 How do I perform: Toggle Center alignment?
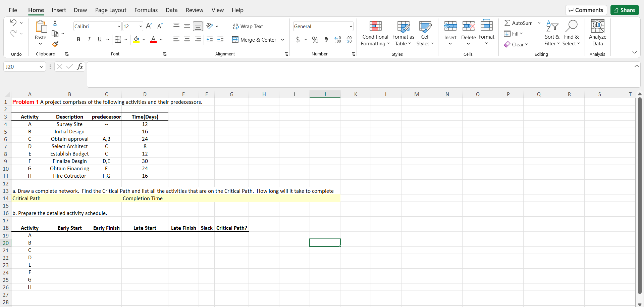[187, 40]
